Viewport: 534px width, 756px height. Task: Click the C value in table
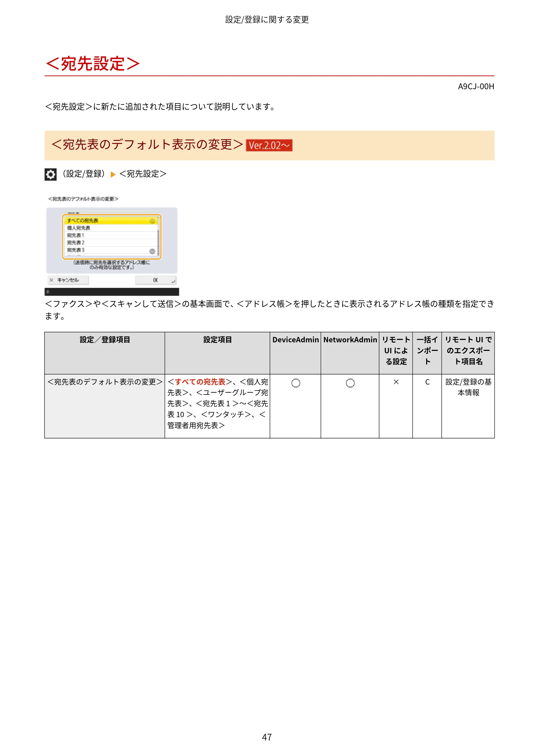427,382
